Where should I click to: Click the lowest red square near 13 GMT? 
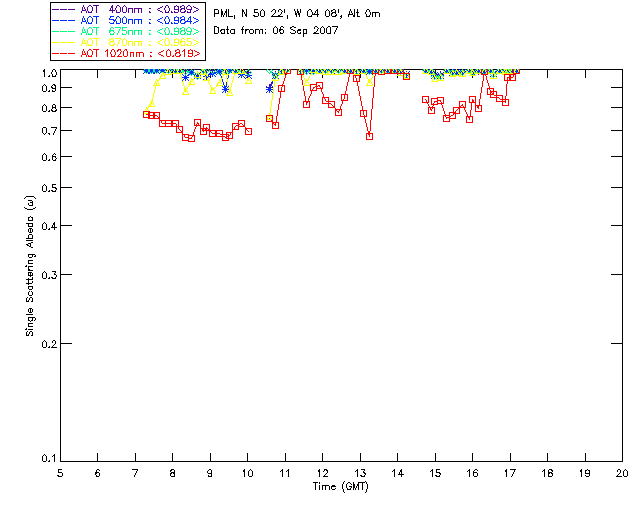[369, 136]
